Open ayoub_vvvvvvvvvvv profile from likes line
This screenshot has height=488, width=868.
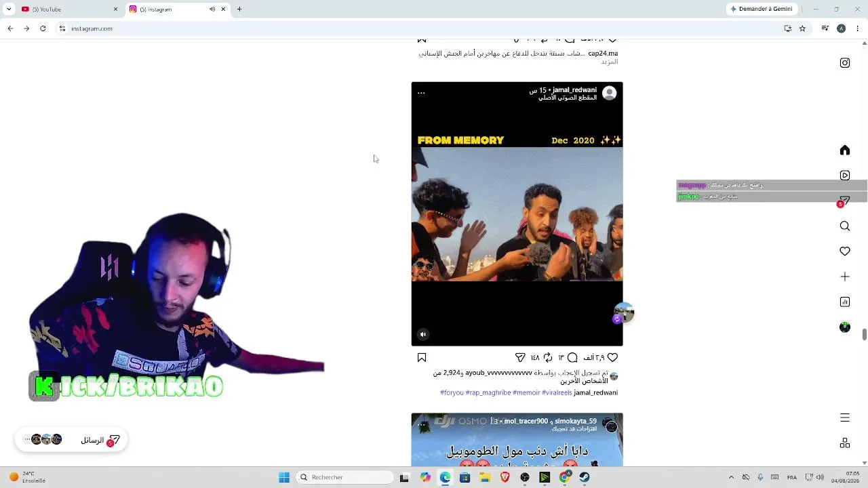click(498, 373)
